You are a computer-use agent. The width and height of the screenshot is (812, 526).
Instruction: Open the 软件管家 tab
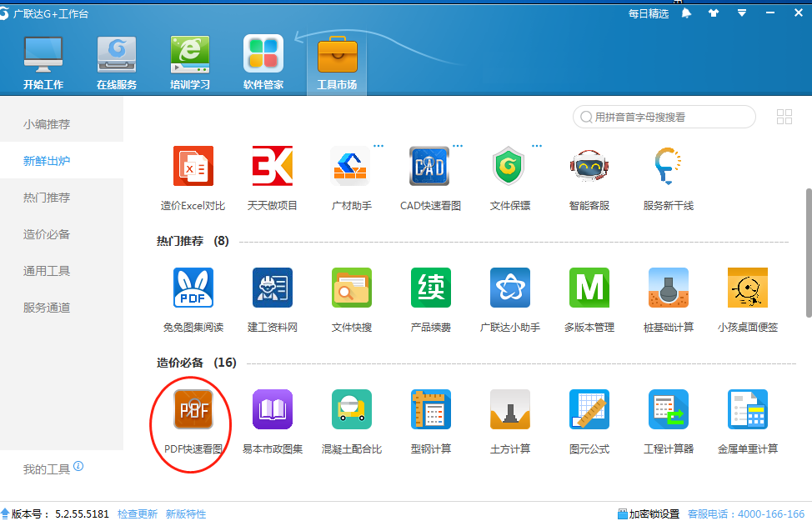[263, 63]
